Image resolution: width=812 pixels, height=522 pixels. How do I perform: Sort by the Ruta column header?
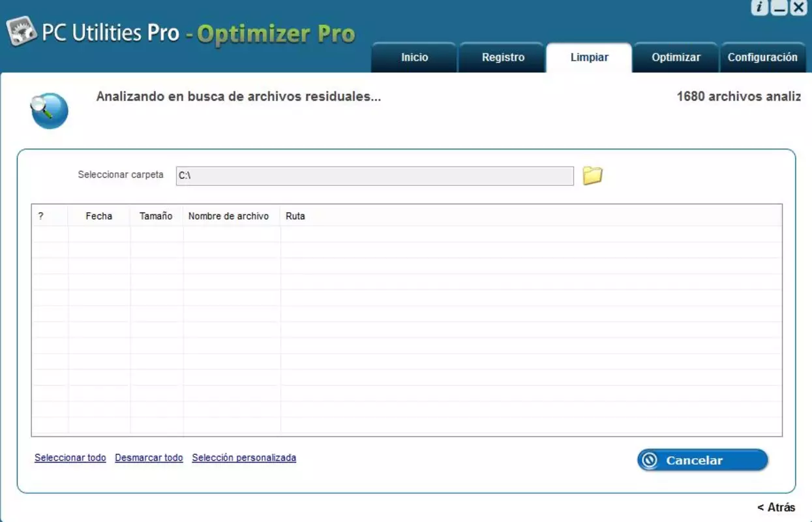[x=531, y=216]
